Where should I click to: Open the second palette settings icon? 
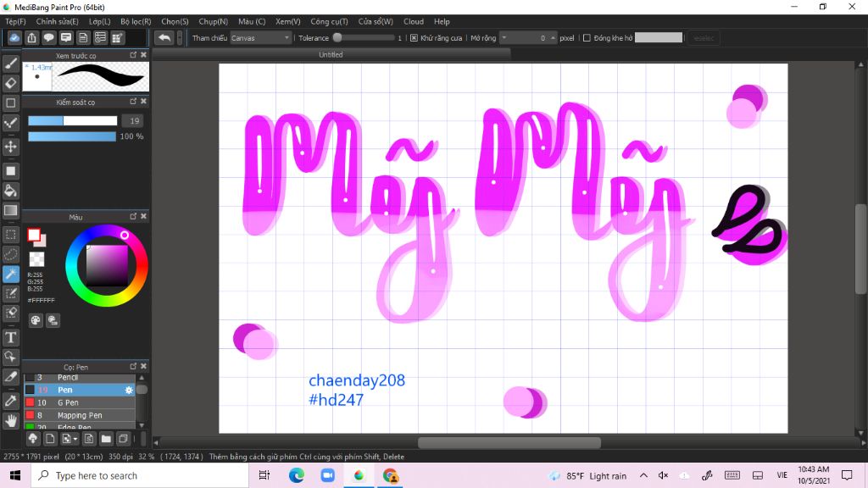[x=53, y=320]
